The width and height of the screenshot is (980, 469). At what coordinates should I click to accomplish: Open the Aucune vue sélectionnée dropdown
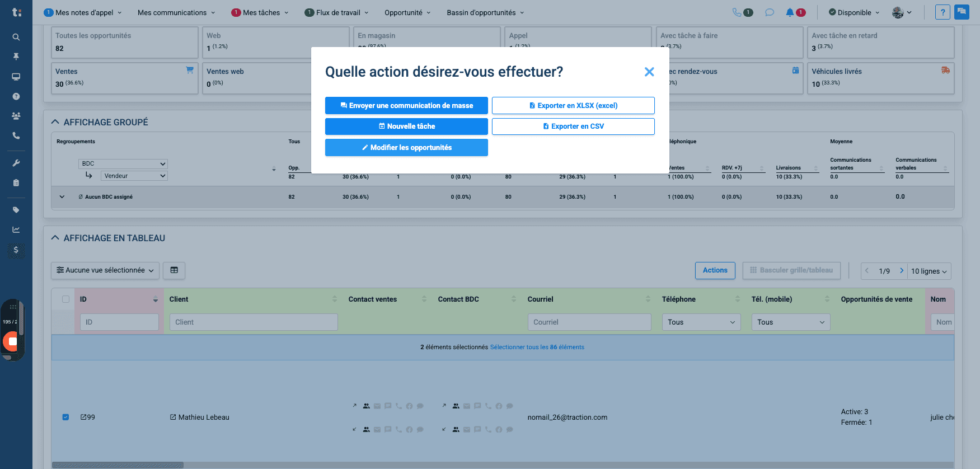105,270
